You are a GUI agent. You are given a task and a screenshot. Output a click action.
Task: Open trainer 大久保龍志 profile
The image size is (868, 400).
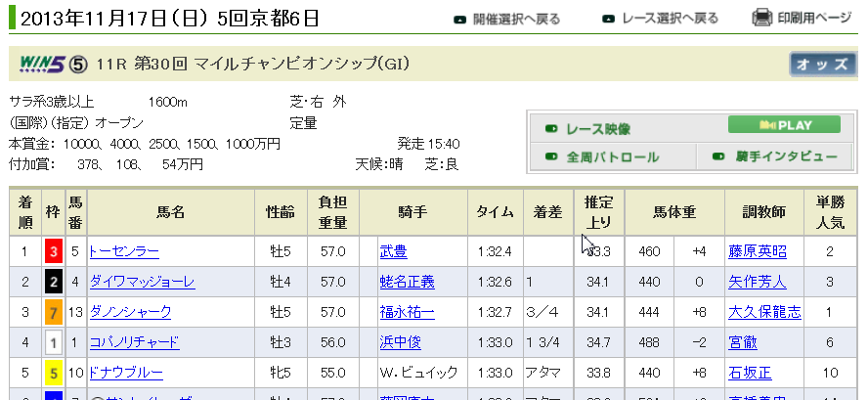coord(764,312)
